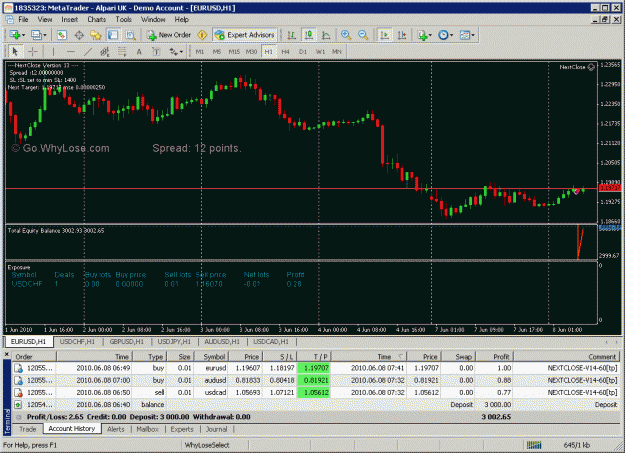Close the Terminal panel with its X
The image size is (625, 453).
click(6, 354)
